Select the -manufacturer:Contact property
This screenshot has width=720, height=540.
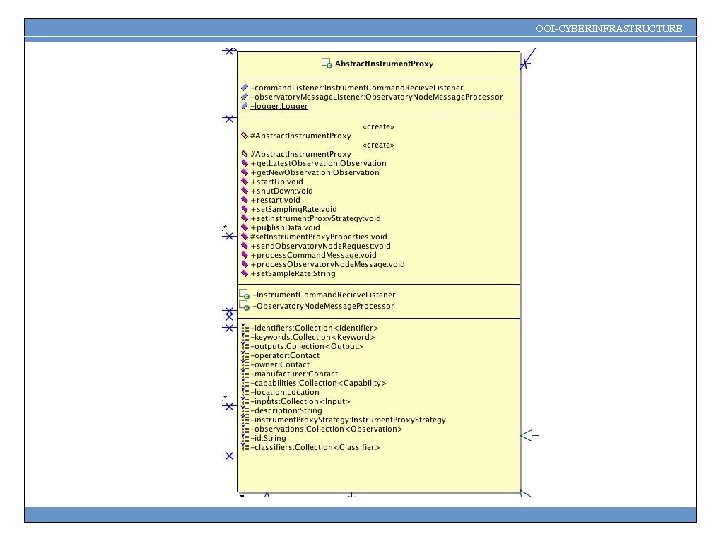[294, 374]
